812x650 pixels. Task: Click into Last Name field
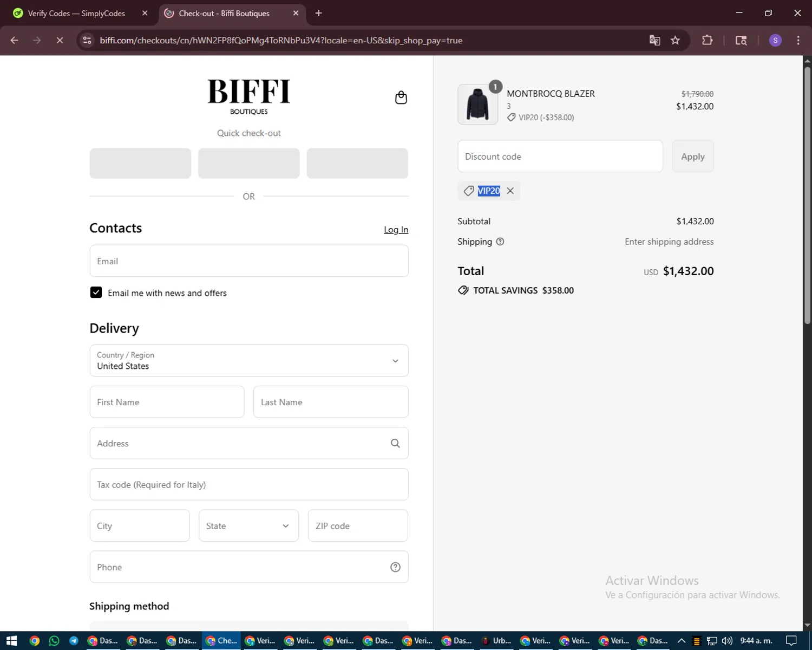331,402
